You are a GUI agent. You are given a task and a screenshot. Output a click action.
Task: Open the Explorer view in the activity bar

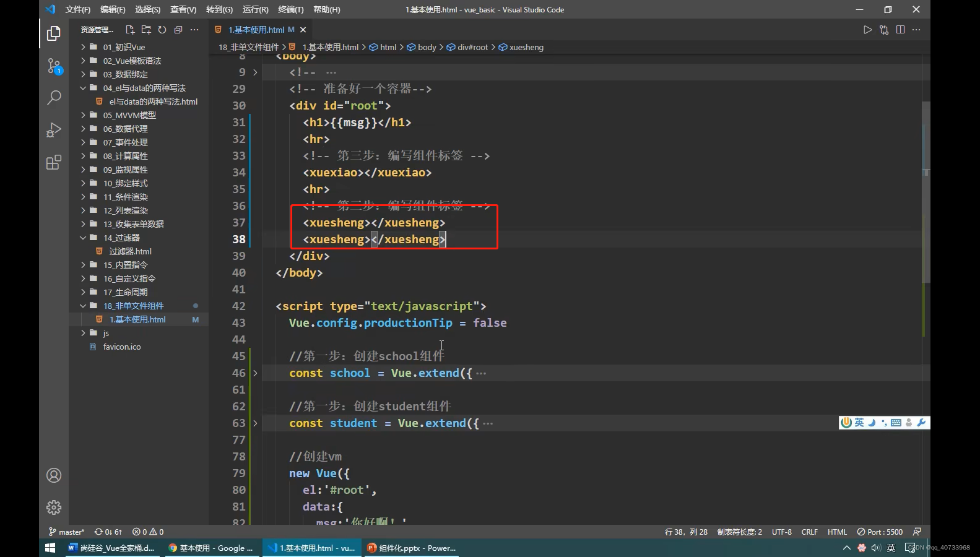click(54, 33)
